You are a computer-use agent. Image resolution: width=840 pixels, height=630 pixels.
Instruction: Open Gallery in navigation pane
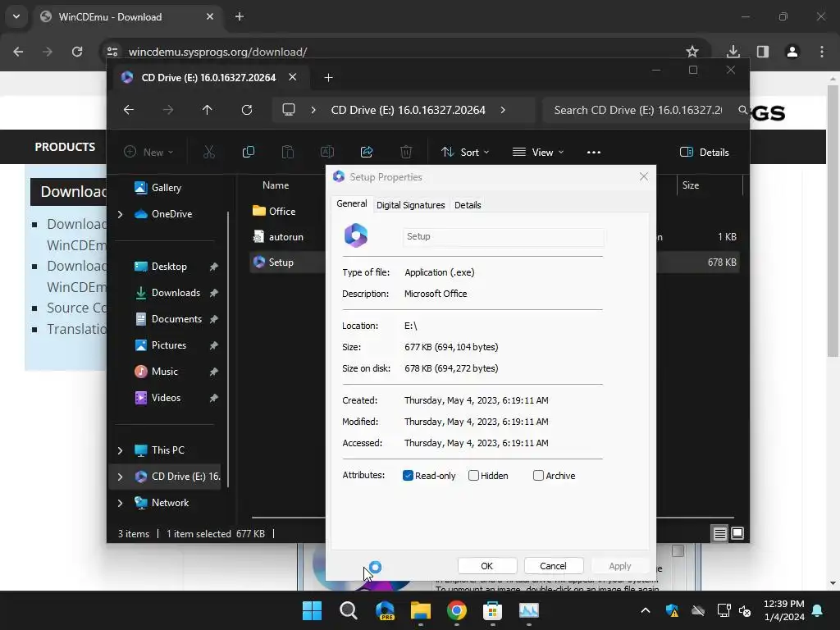tap(166, 188)
